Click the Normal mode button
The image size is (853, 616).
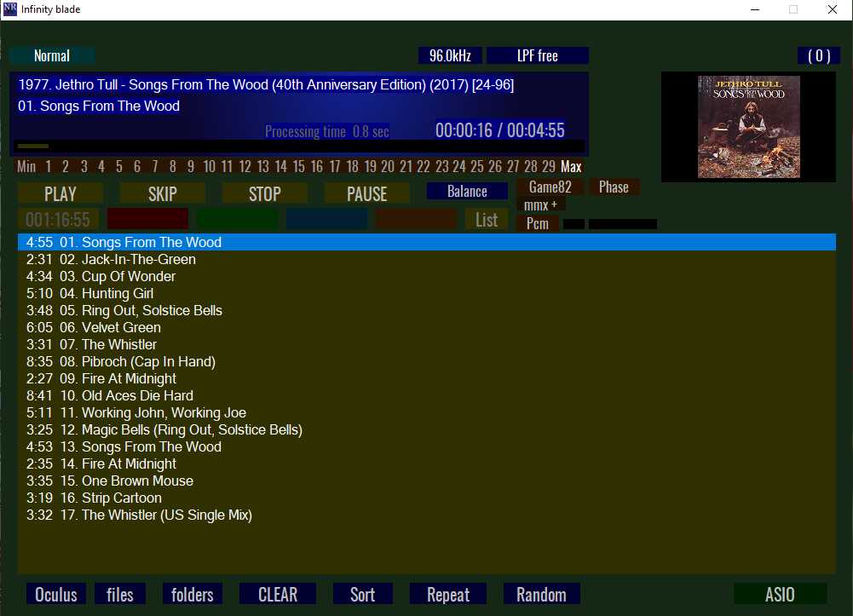click(x=52, y=55)
